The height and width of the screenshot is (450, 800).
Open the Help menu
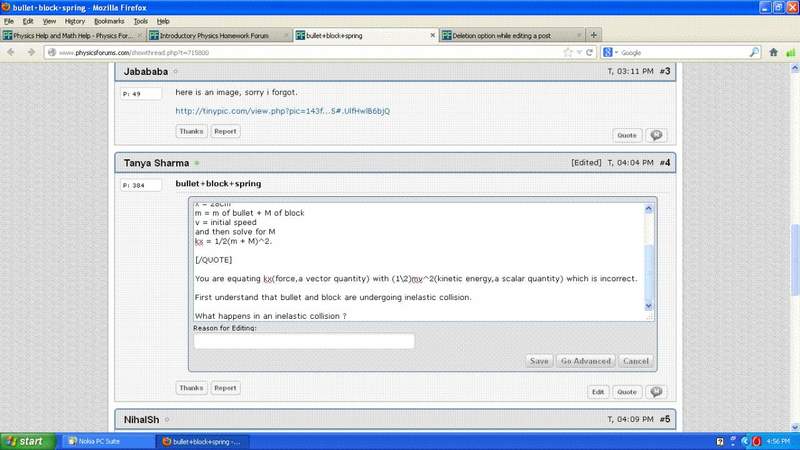[x=163, y=21]
